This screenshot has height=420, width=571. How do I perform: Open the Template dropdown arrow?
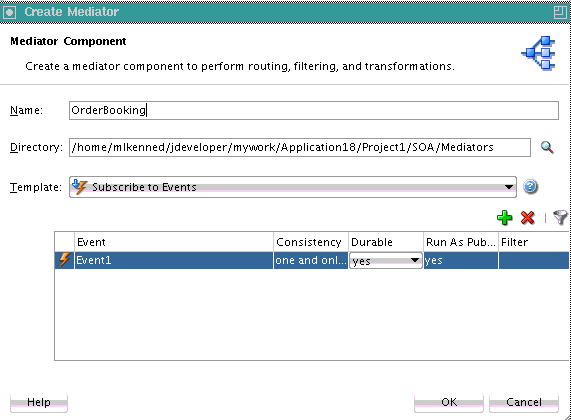pyautogui.click(x=509, y=187)
